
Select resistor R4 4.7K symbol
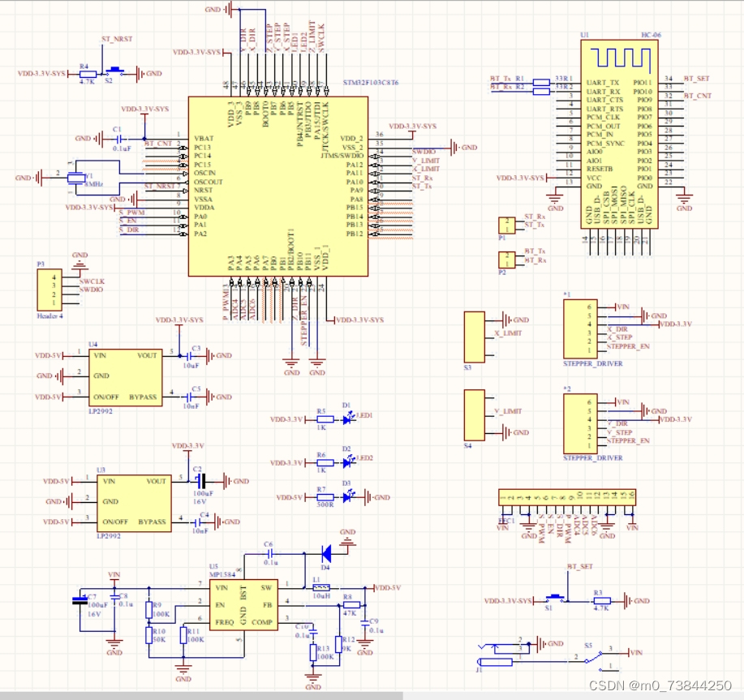pos(88,74)
